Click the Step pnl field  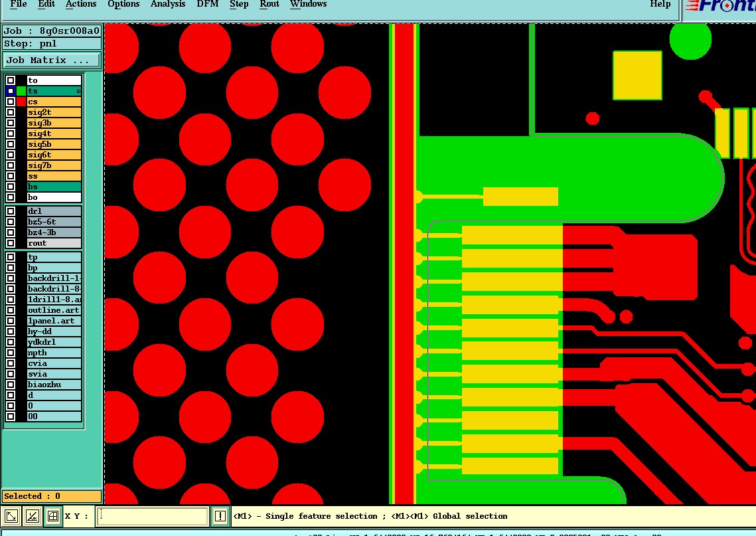coord(52,43)
